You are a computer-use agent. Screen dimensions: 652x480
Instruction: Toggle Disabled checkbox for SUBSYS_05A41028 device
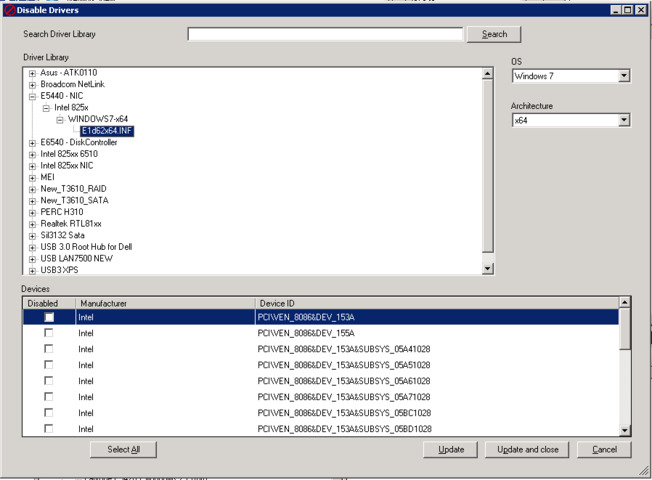click(49, 349)
